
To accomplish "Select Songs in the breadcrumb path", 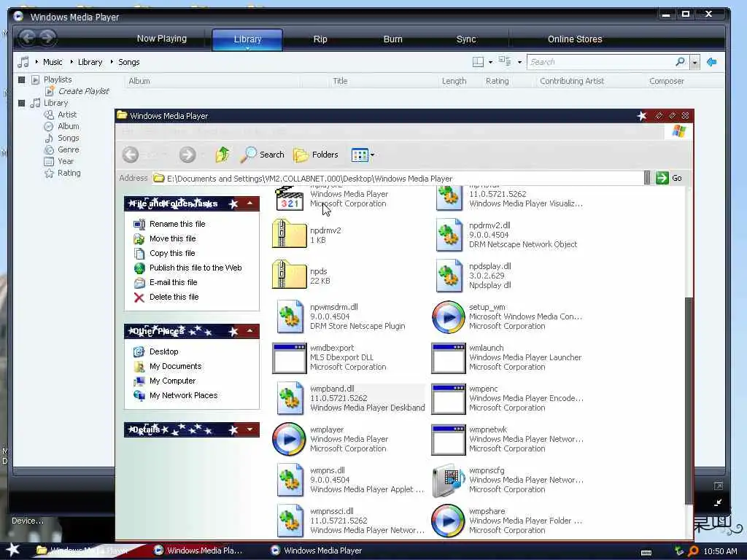I will click(128, 62).
